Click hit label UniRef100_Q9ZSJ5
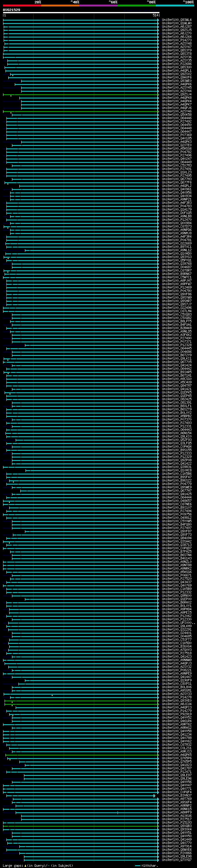Image resolution: width=197 pixels, height=868 pixels. pyautogui.click(x=176, y=30)
